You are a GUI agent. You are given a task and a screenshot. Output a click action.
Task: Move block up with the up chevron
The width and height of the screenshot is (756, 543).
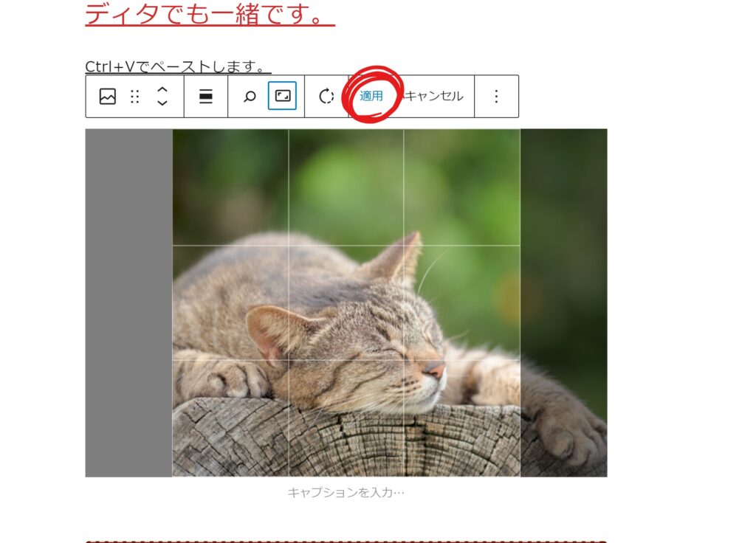click(162, 90)
